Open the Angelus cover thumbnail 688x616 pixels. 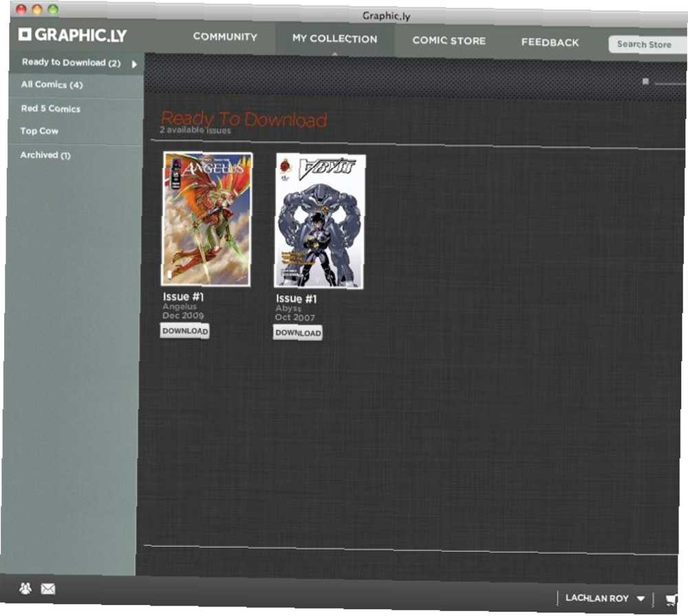[206, 219]
